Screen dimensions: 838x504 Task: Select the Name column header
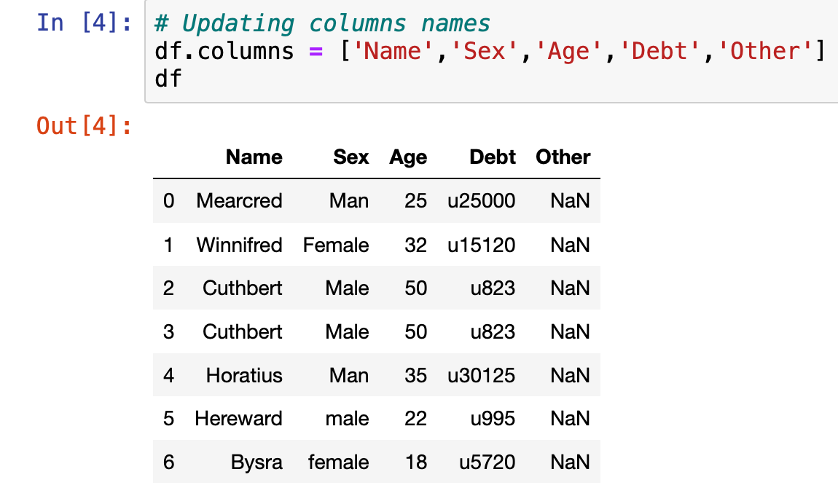[x=254, y=157]
